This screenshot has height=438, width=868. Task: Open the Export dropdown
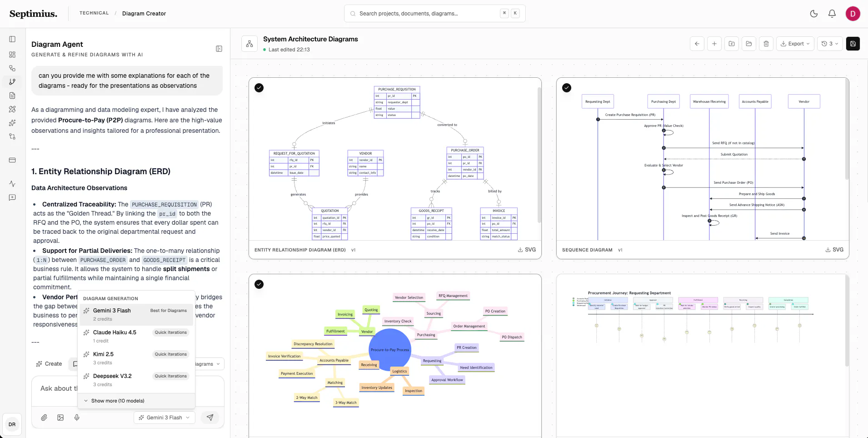pos(795,44)
